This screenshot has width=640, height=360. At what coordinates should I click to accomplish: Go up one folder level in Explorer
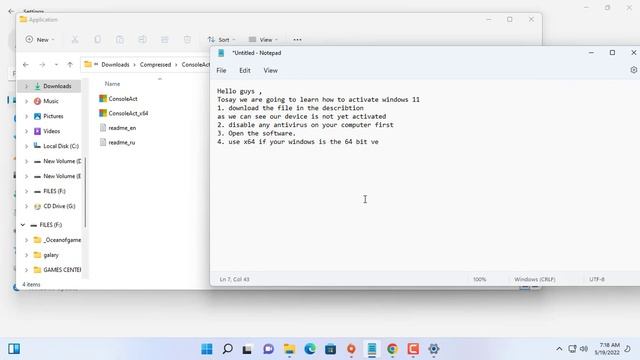click(70, 64)
